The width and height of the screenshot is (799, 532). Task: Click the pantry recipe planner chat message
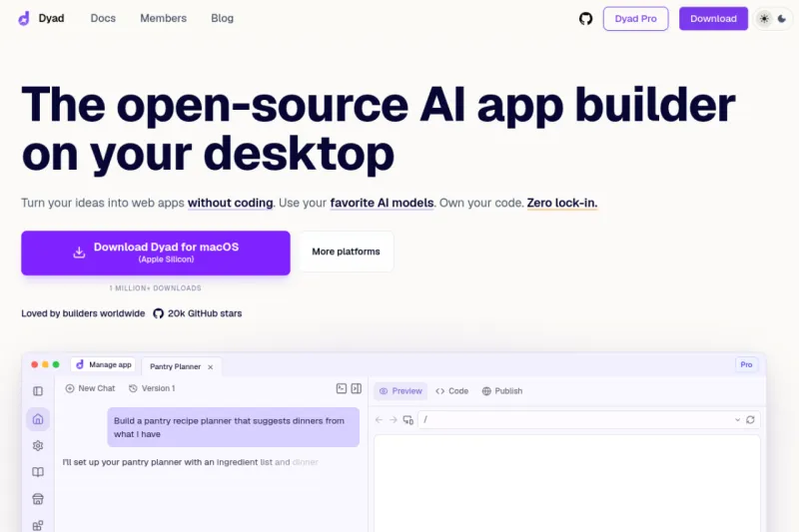(x=234, y=427)
